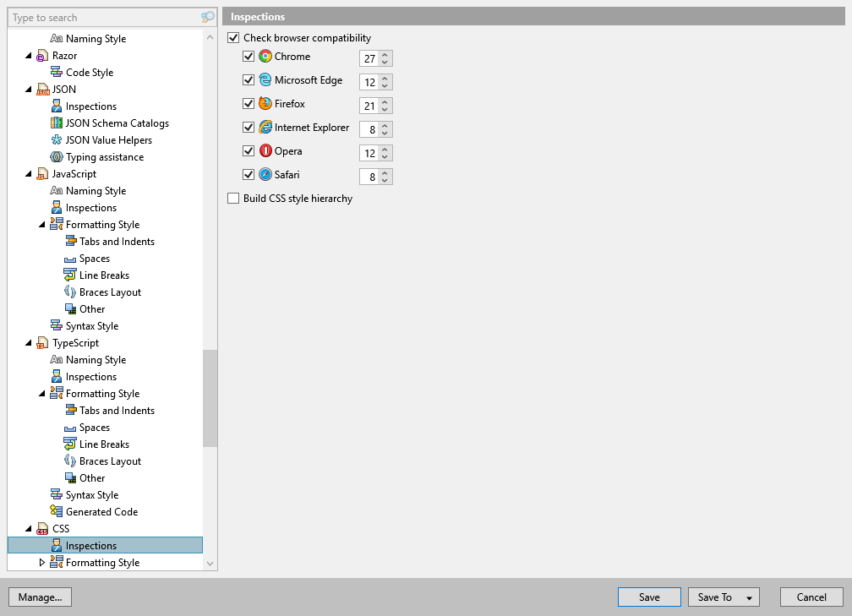This screenshot has height=616, width=852.
Task: Click the JavaScript node icon
Action: pyautogui.click(x=42, y=174)
